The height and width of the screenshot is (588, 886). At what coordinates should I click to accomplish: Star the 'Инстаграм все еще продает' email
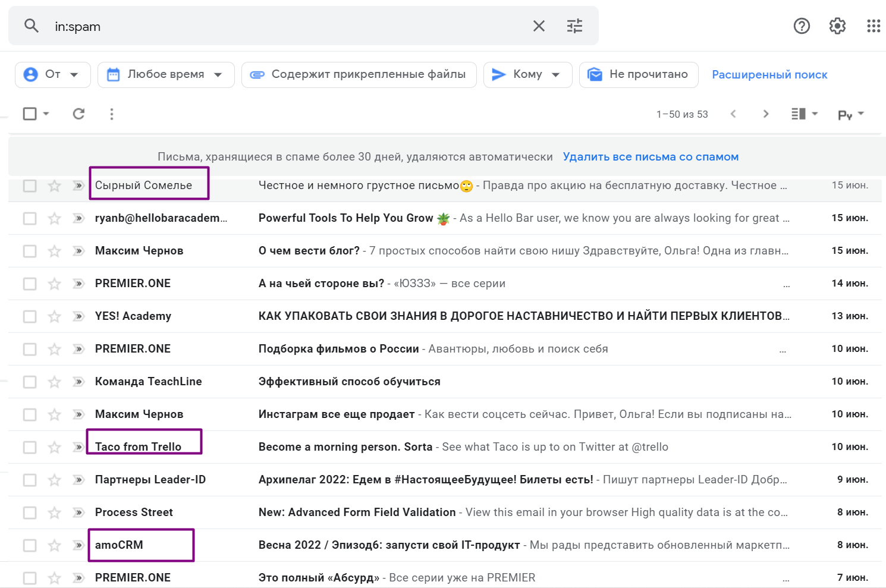54,414
